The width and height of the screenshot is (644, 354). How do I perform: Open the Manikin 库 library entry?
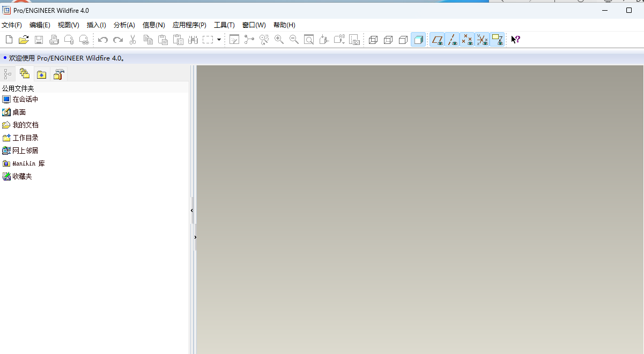24,164
